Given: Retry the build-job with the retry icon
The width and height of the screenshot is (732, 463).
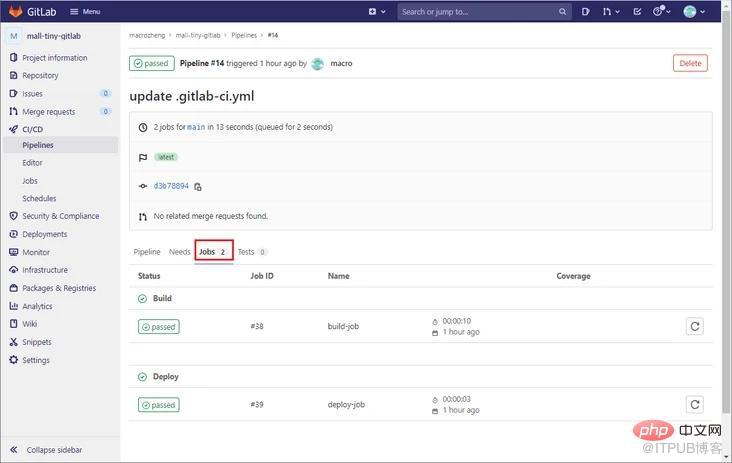Looking at the screenshot, I should click(695, 326).
